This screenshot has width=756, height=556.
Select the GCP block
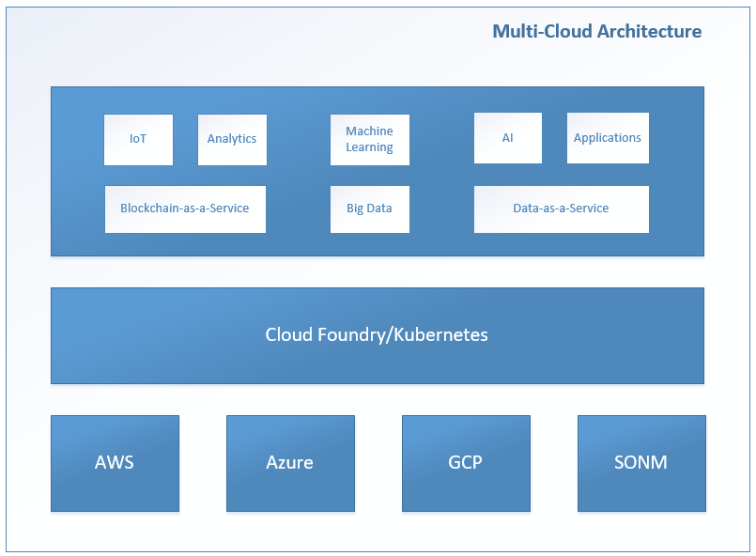(x=466, y=463)
